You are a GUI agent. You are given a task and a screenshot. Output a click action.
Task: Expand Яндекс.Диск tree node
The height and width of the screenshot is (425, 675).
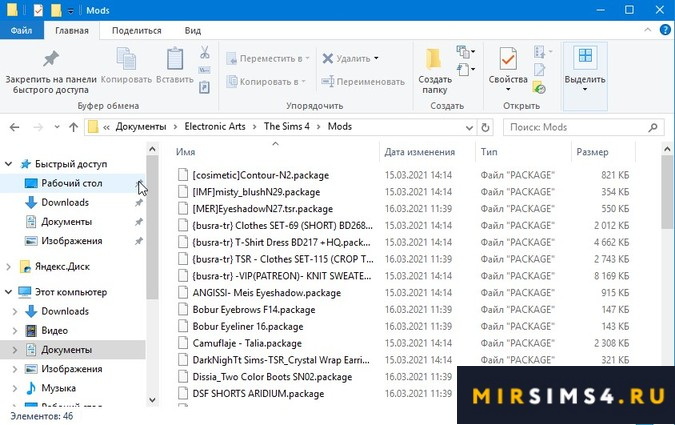click(8, 267)
